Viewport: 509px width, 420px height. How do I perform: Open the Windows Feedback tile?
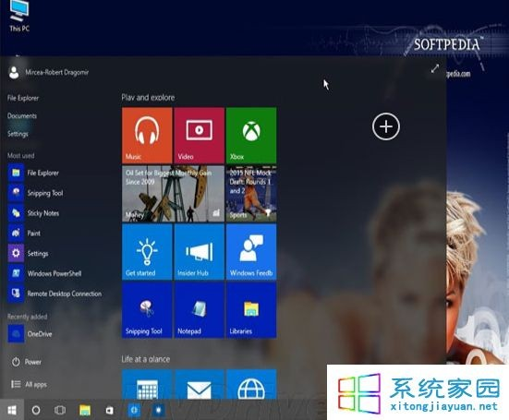point(251,252)
